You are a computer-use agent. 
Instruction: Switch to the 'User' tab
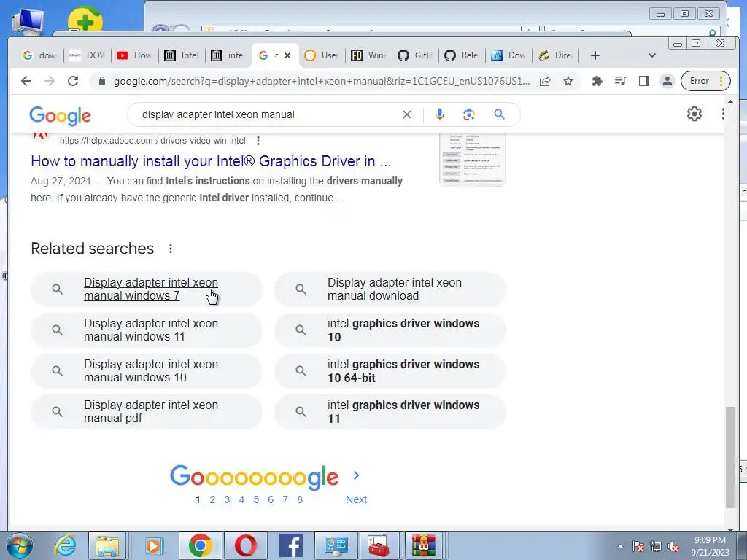point(322,55)
